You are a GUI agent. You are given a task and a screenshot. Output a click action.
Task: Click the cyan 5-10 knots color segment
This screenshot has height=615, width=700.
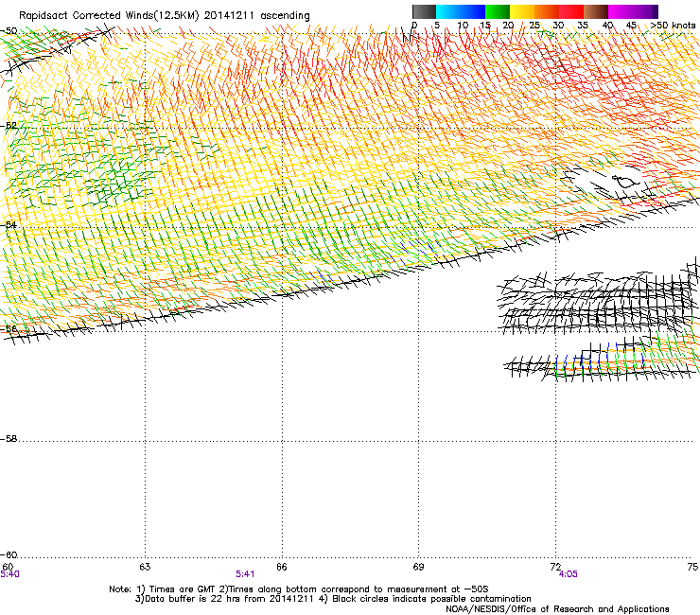click(x=448, y=11)
